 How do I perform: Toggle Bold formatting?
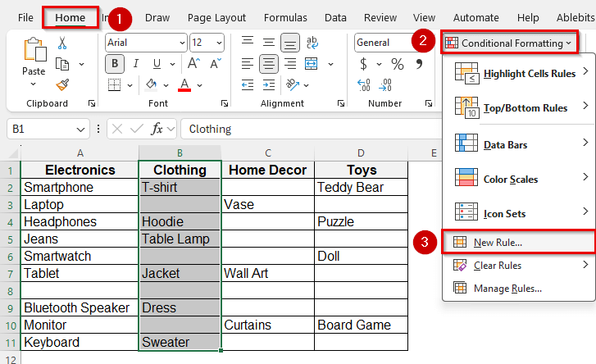click(115, 64)
